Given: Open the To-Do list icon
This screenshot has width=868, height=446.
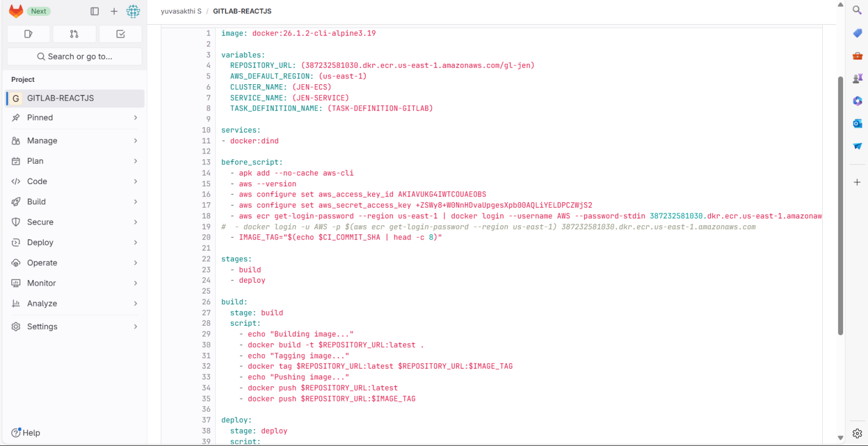Looking at the screenshot, I should [120, 34].
